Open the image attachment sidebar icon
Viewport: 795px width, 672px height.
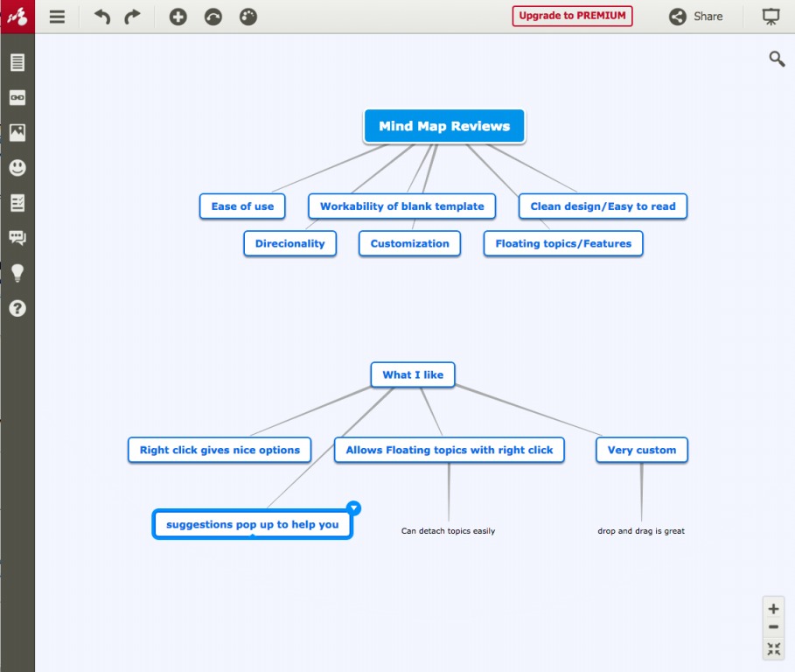click(17, 133)
